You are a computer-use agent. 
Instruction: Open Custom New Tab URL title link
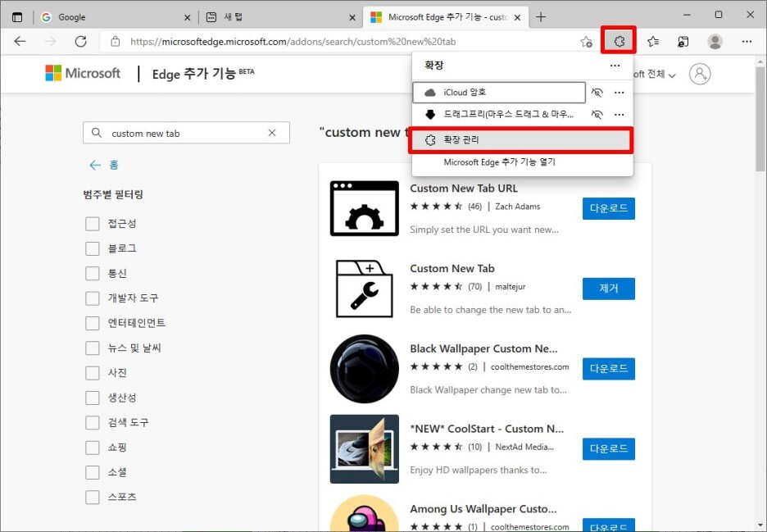point(463,189)
